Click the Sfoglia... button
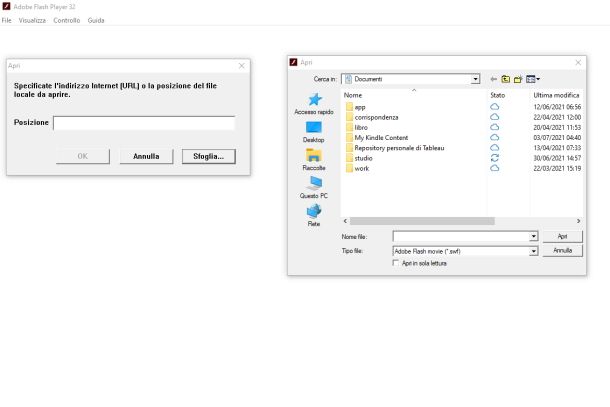The width and height of the screenshot is (610, 407). (209, 156)
